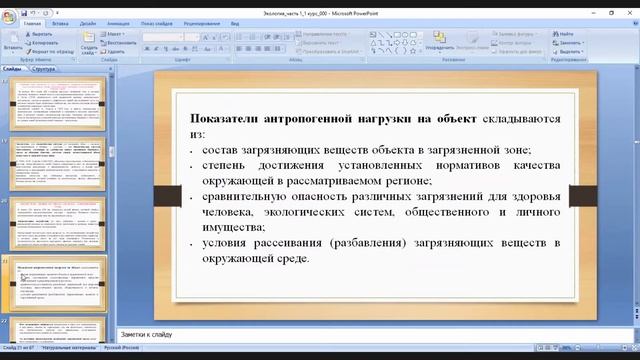This screenshot has width=640, height=360.
Task: Toggle text shadow formatting
Action: [x=185, y=49]
